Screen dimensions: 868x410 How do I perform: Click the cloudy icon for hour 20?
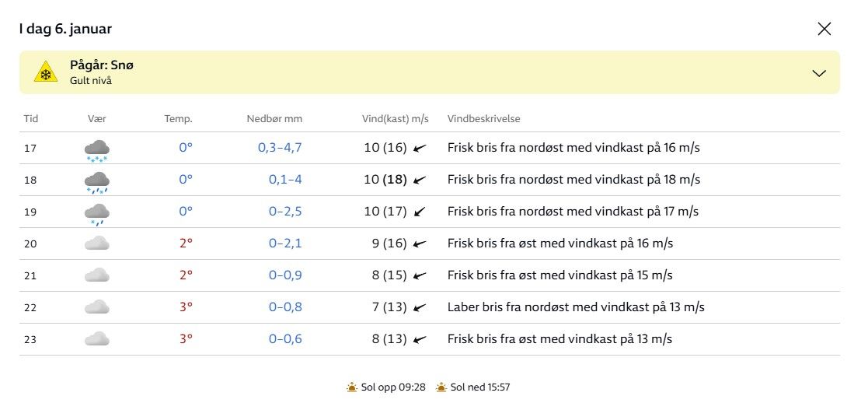click(97, 244)
